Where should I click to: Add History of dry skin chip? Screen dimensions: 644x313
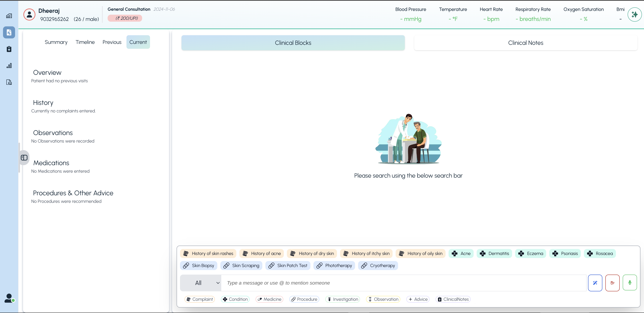click(312, 253)
